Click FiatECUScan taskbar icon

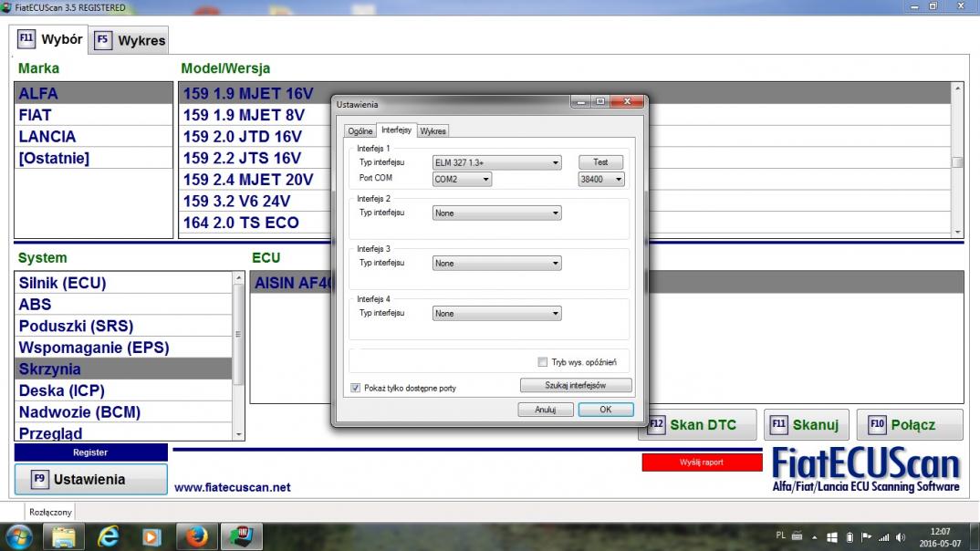pos(242,536)
